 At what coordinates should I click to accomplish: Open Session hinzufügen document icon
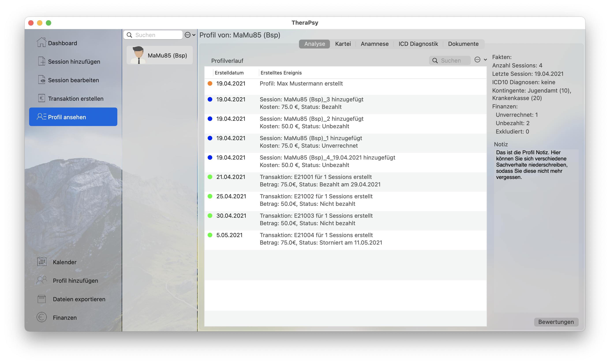(x=41, y=61)
